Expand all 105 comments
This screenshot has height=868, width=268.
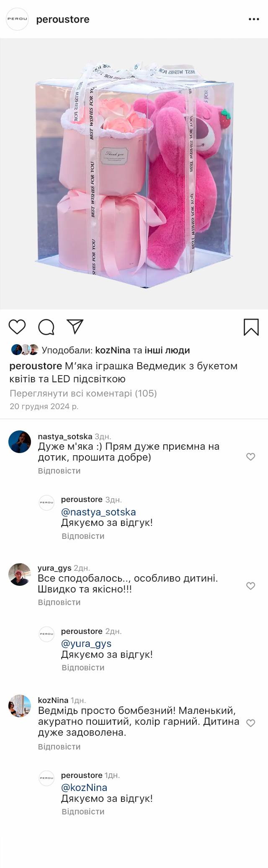[83, 393]
